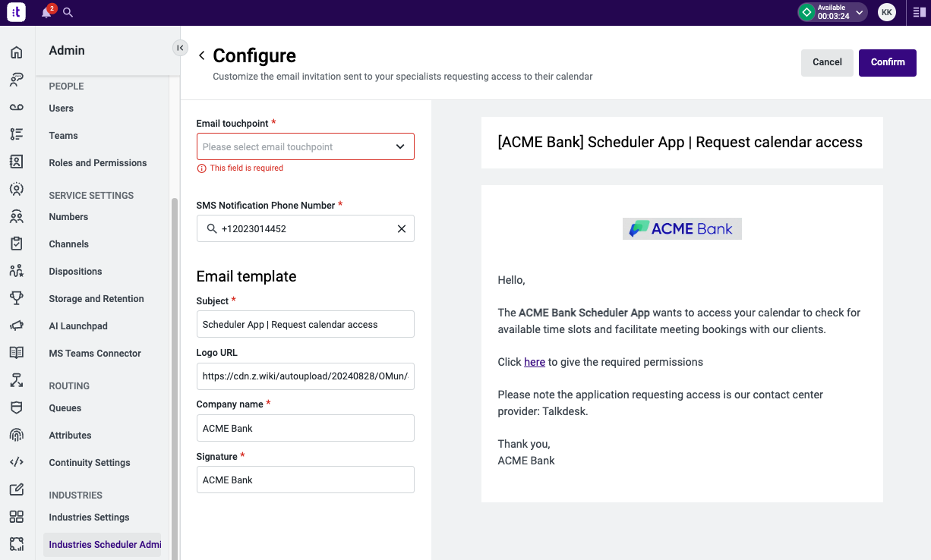Click the 'Email template' heading
Screen dimensions: 931x560
[x=246, y=276]
